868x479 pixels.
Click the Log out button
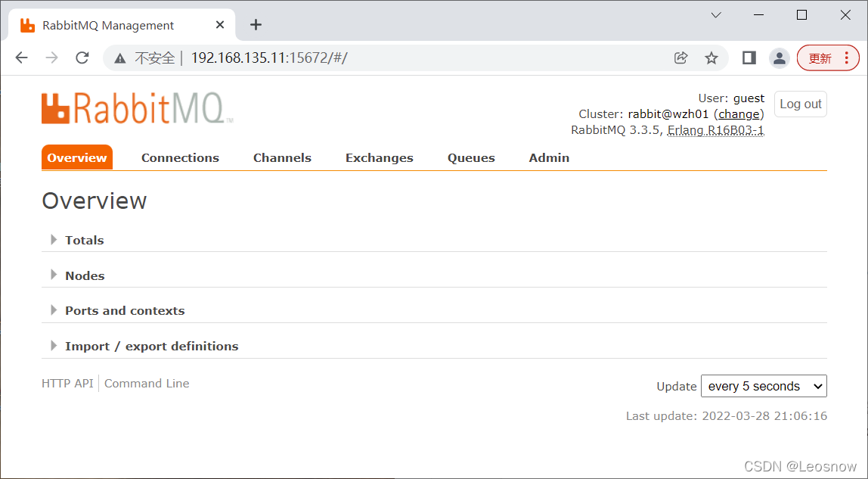[x=801, y=104]
